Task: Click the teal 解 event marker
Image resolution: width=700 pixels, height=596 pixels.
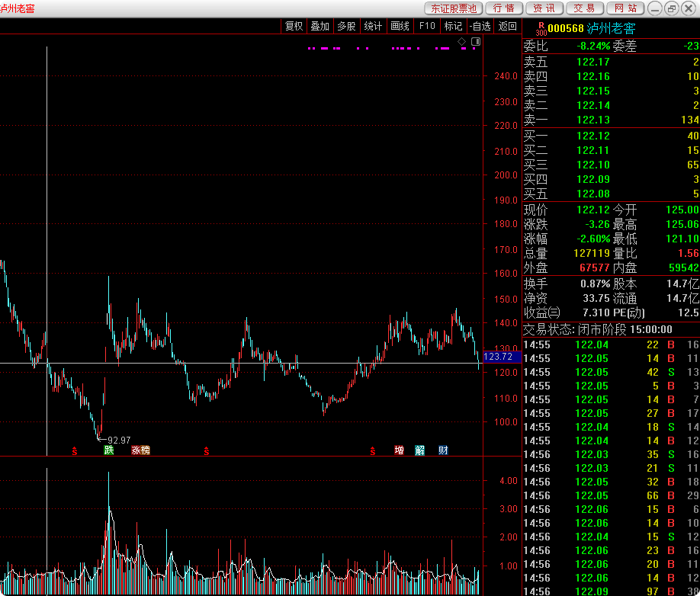Action: pos(420,450)
